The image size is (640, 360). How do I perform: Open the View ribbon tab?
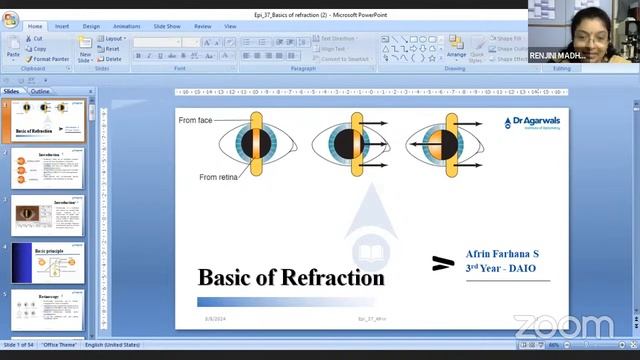[x=230, y=26]
